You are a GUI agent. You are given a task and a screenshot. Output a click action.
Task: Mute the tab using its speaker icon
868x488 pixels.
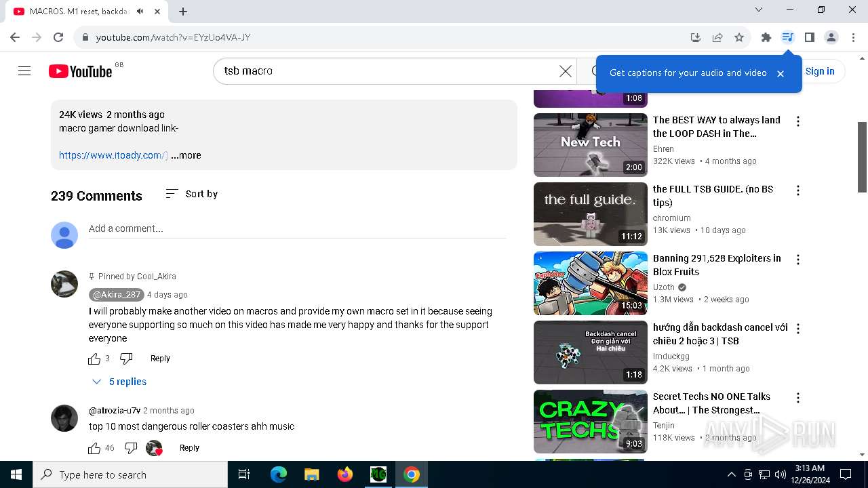point(140,12)
